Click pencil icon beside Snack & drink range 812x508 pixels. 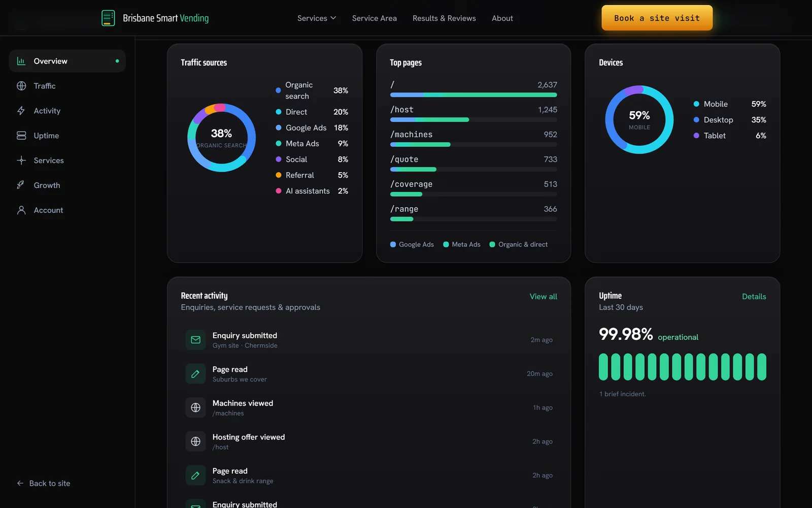pyautogui.click(x=195, y=475)
